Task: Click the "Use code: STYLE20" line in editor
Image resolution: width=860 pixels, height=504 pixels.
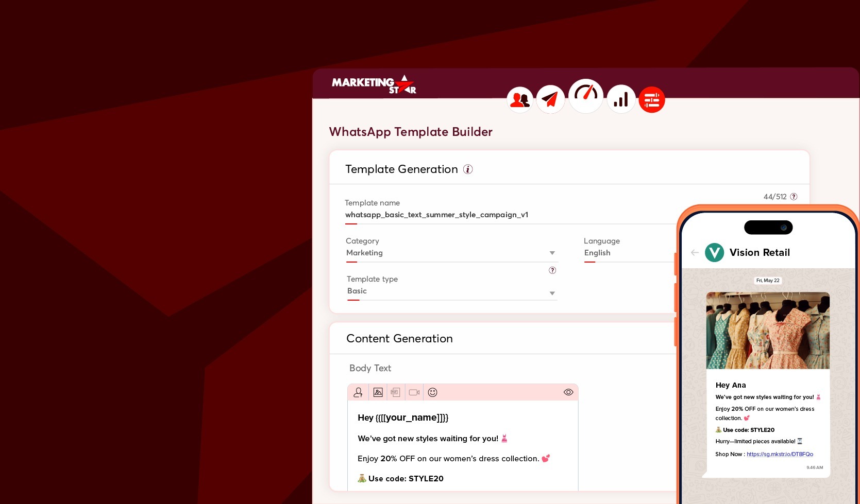Action: [x=400, y=479]
